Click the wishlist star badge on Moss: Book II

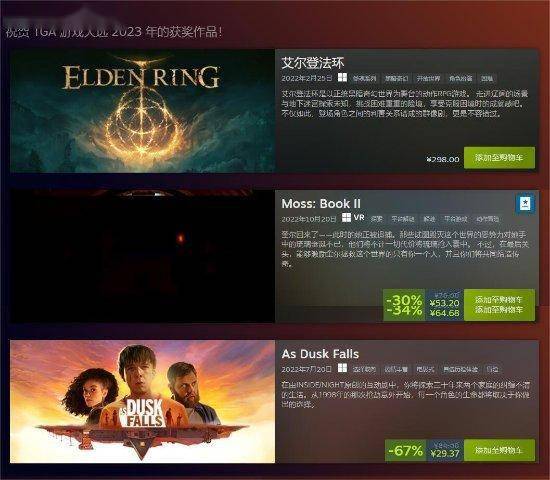pos(525,203)
